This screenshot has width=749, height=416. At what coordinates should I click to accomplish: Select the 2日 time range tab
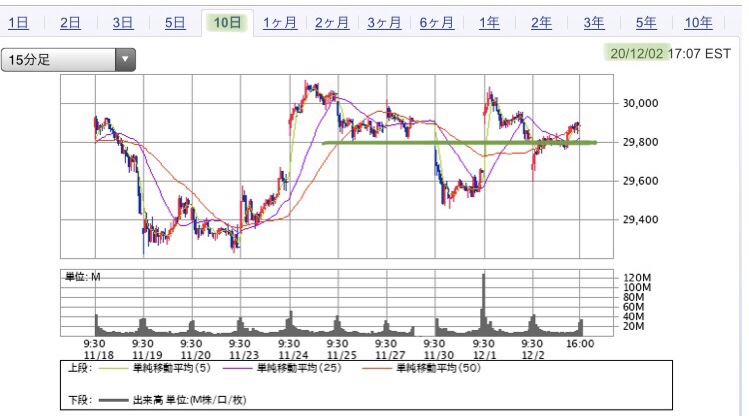click(70, 22)
